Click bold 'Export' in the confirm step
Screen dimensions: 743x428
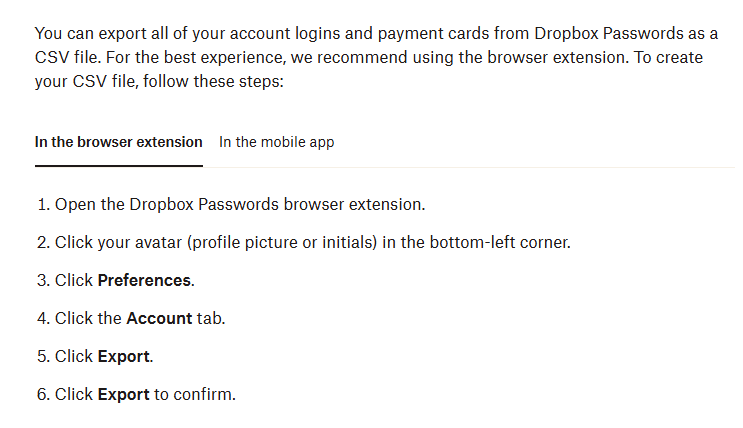pos(123,395)
